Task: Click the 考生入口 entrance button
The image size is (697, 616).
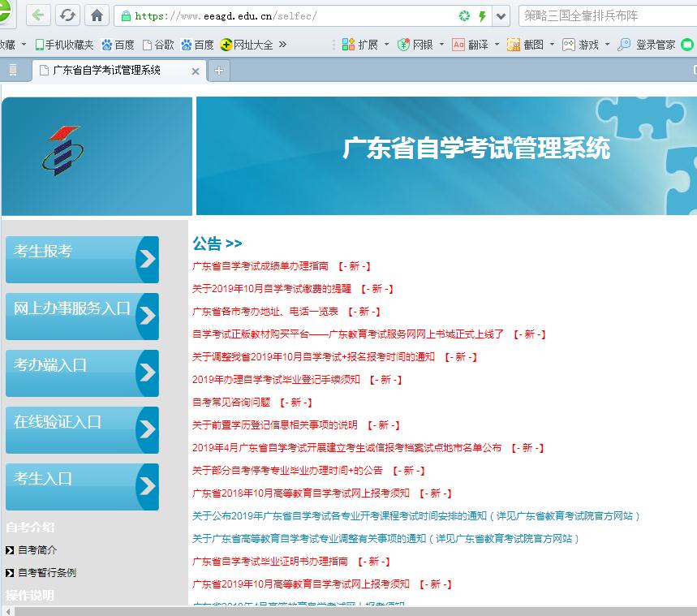Action: point(81,486)
